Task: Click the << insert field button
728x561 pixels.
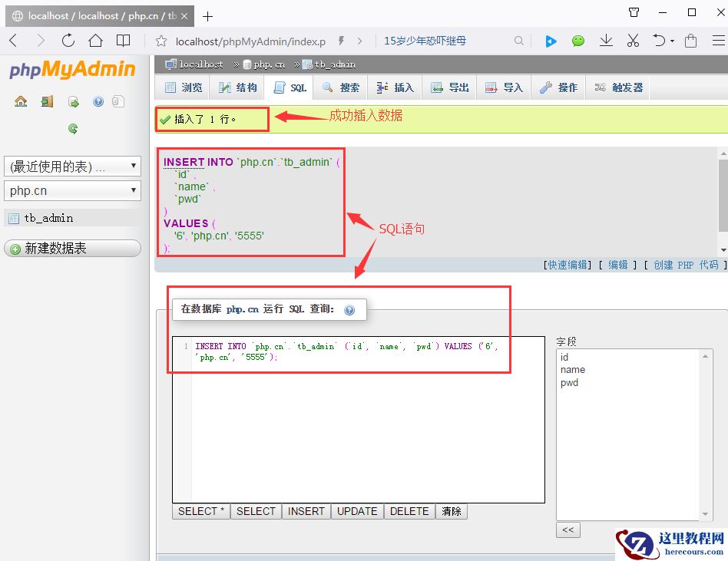Action: 568,530
